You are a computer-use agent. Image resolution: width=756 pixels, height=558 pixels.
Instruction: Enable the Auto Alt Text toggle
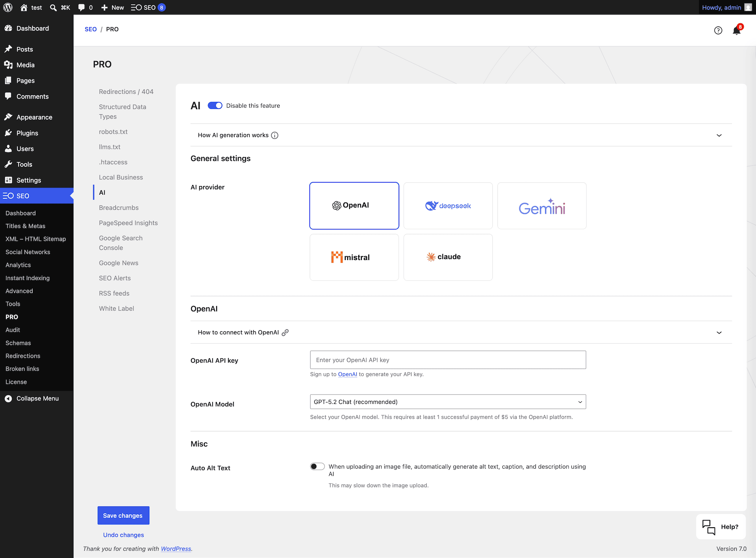point(317,467)
